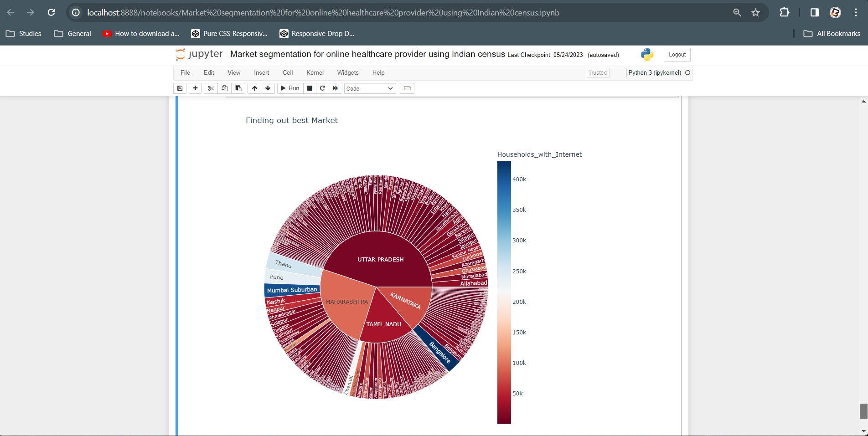
Task: Open the command palette keyboard icon
Action: click(x=407, y=88)
